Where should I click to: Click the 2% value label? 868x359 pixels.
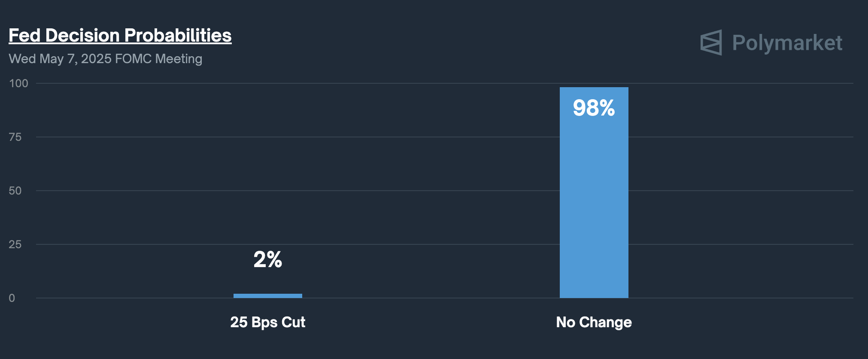[x=268, y=259]
